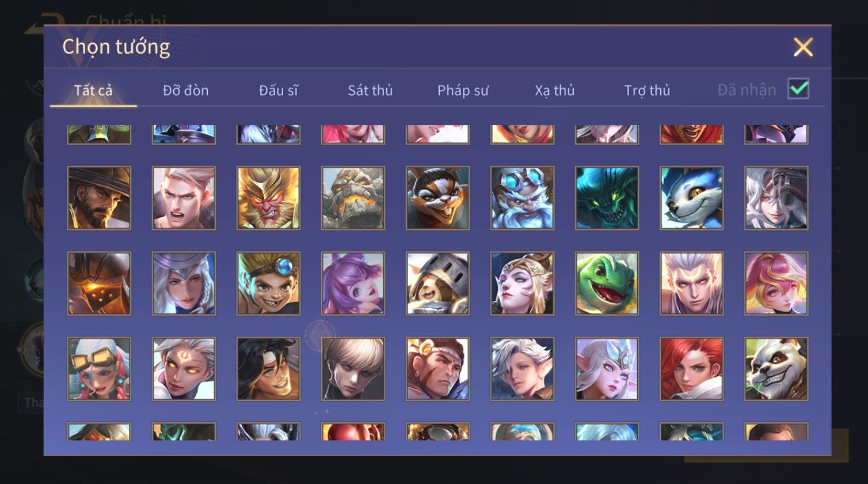Choose the cowboy hat bearded hero
This screenshot has width=868, height=484.
(x=99, y=198)
